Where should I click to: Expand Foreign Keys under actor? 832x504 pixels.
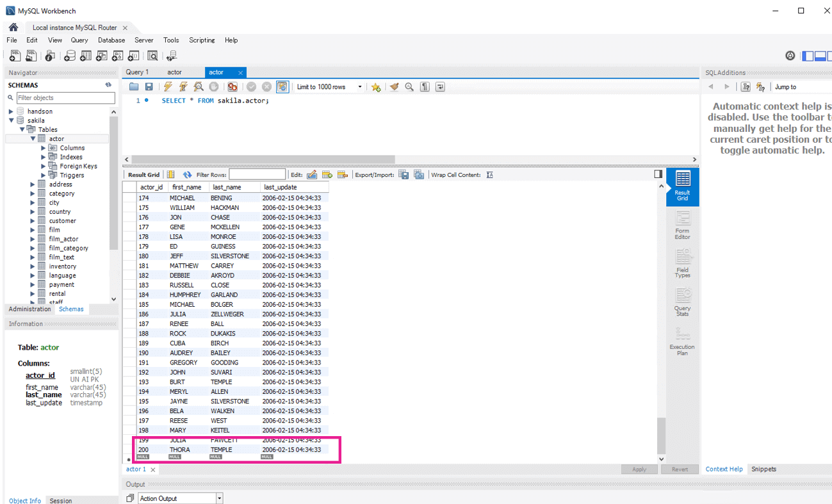tap(44, 166)
